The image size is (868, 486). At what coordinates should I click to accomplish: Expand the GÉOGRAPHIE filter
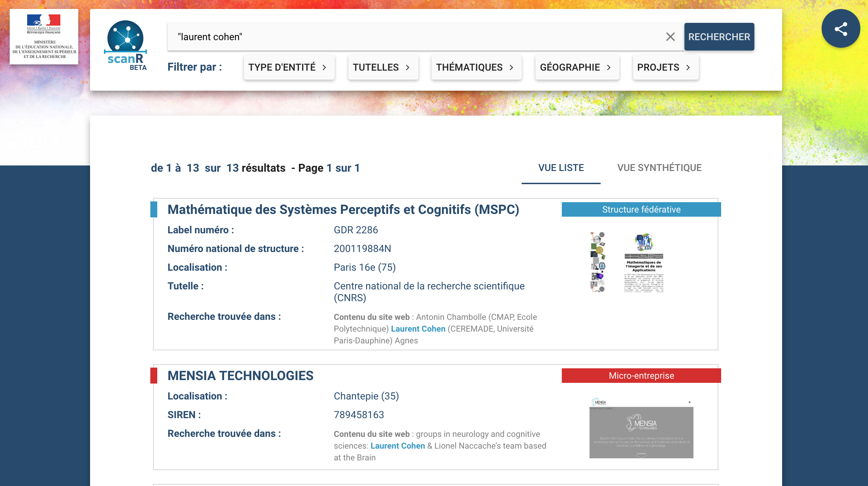point(577,67)
